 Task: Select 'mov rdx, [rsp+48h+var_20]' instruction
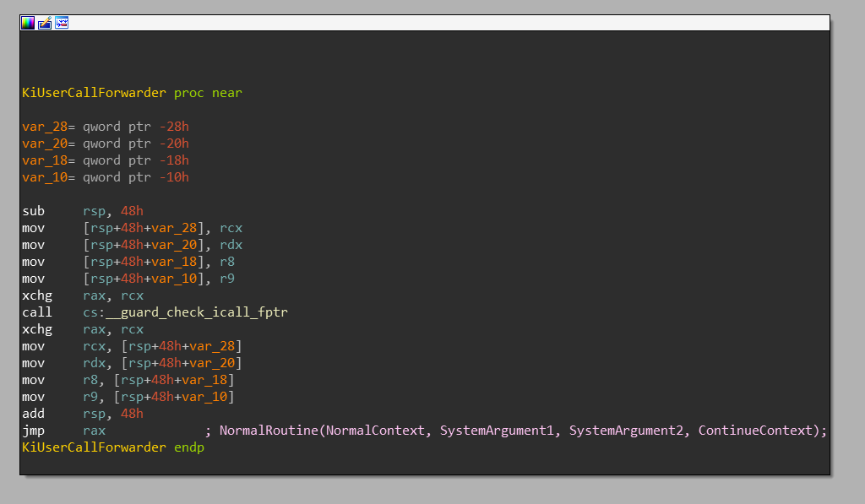pos(133,363)
